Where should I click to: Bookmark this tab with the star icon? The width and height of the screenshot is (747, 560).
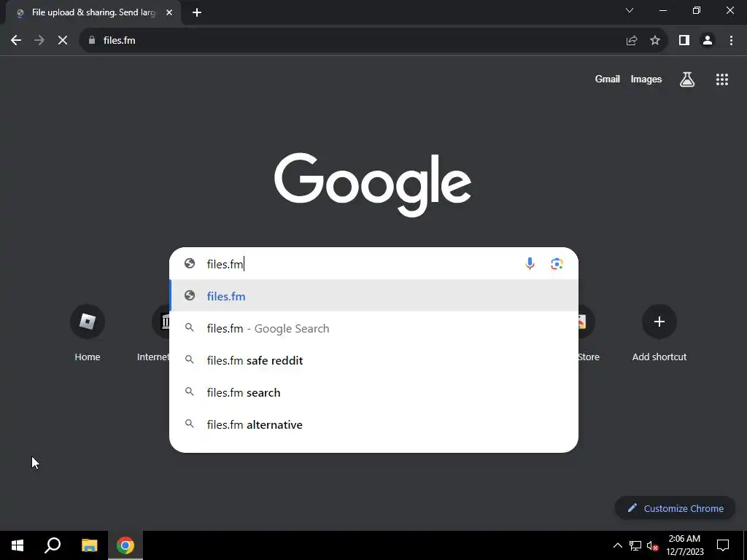(x=655, y=41)
